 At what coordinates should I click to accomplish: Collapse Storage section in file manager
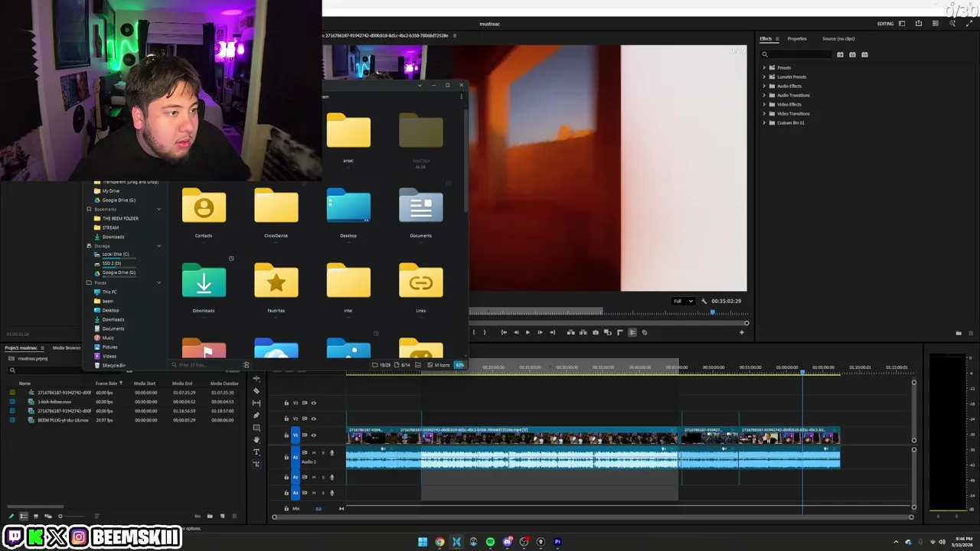[x=159, y=246]
